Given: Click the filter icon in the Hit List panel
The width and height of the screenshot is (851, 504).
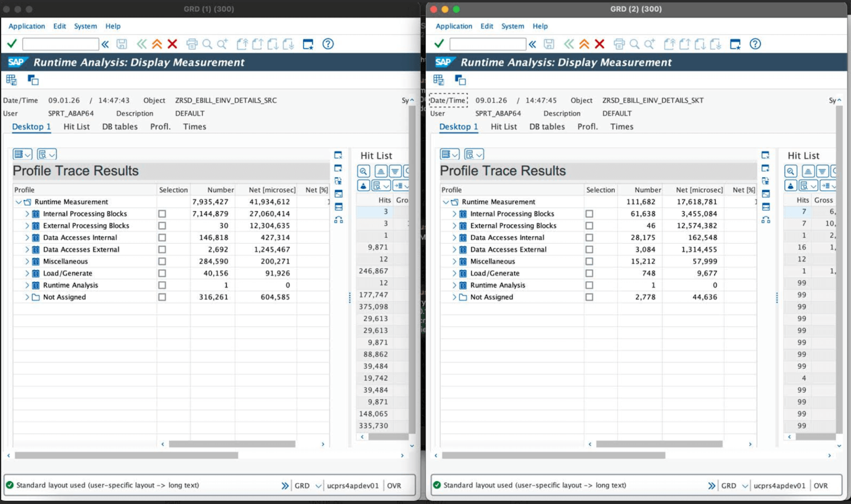Looking at the screenshot, I should point(394,171).
